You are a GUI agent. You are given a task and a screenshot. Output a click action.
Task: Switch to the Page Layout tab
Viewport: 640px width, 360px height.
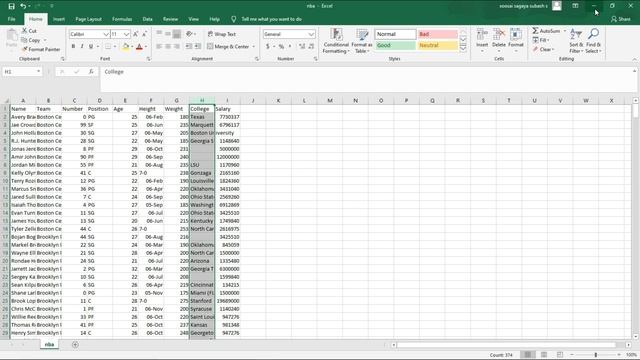tap(88, 19)
